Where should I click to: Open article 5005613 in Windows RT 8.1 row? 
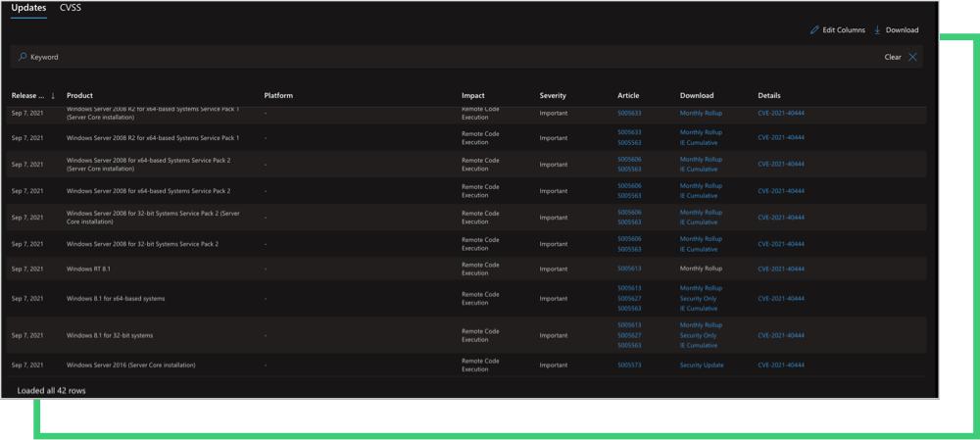coord(629,269)
